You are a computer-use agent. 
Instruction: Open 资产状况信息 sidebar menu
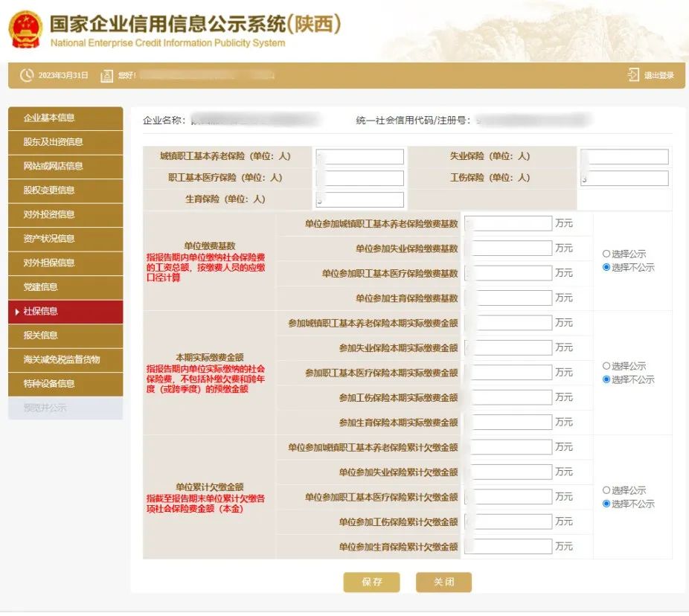pyautogui.click(x=65, y=239)
